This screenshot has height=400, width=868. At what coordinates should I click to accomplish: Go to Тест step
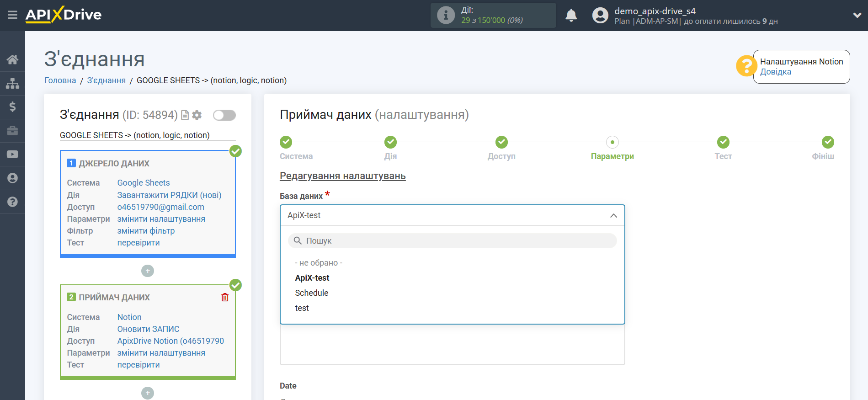point(723,142)
